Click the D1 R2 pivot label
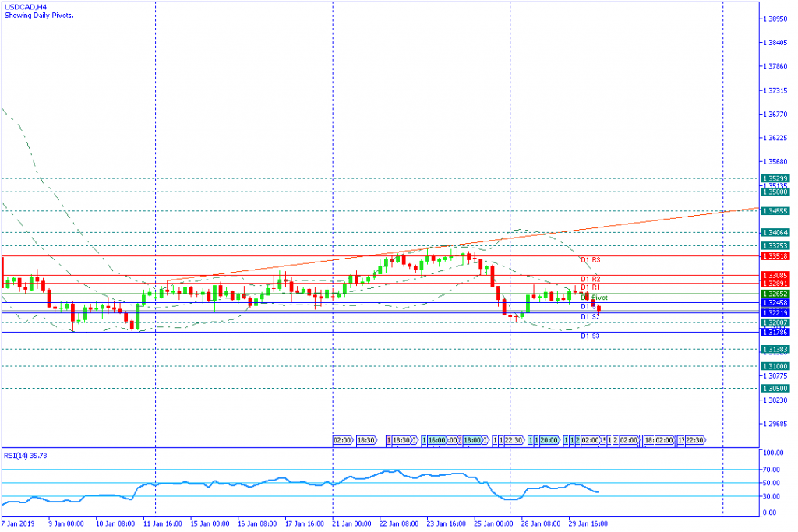Screen dimensions: 798x532 pyautogui.click(x=590, y=279)
